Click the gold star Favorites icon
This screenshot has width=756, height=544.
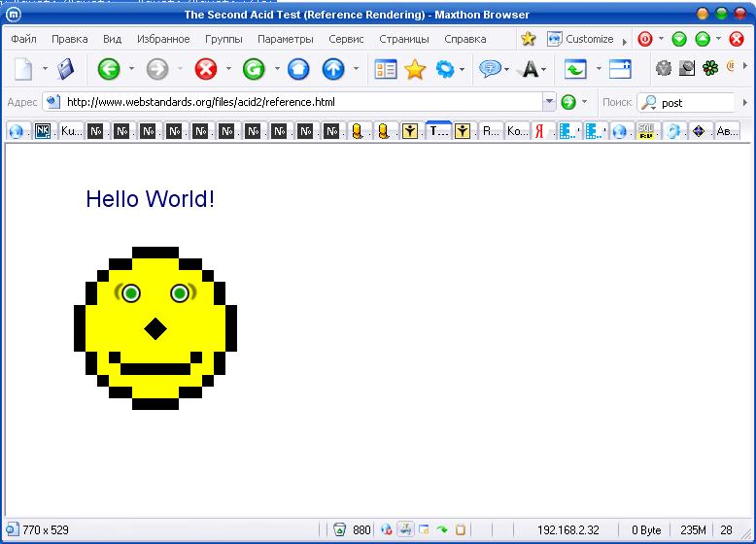[415, 69]
